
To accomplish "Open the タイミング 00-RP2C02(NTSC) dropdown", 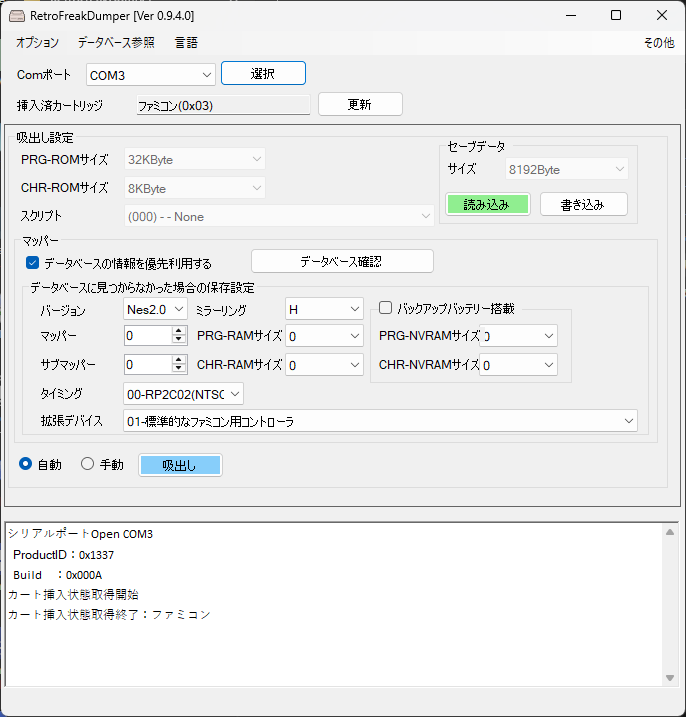I will 183,394.
